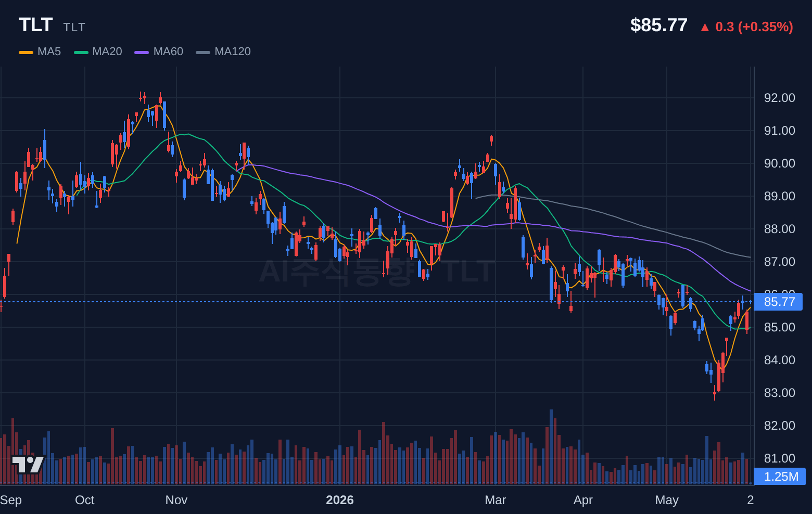Click the large TLT ticker title
The width and height of the screenshot is (812, 514).
click(x=36, y=25)
